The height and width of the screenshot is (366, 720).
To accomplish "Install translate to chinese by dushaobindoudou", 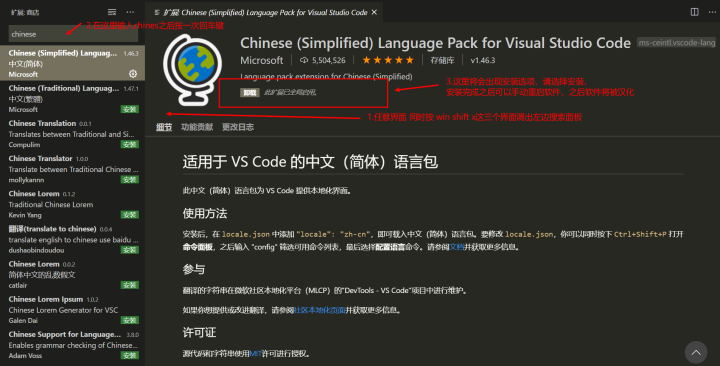I will coord(130,250).
